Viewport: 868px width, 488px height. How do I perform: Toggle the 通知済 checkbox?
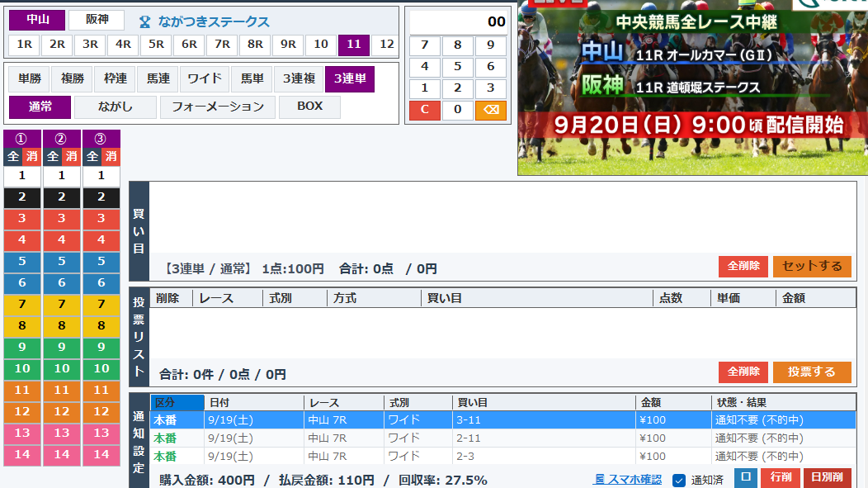679,481
